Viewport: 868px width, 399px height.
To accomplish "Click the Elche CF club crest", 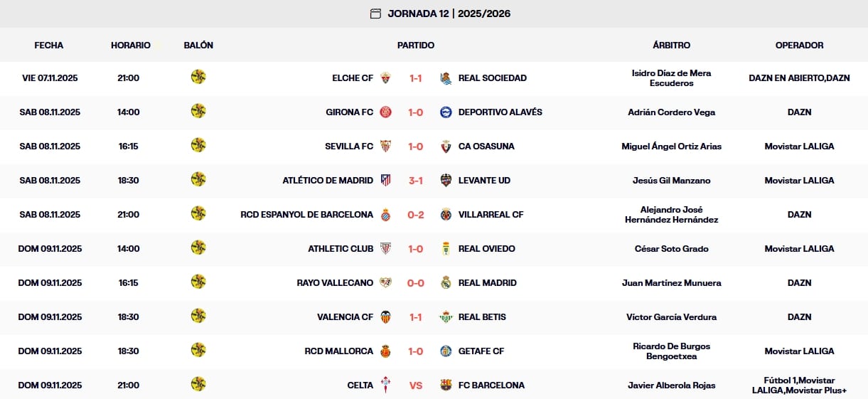I will click(x=385, y=78).
